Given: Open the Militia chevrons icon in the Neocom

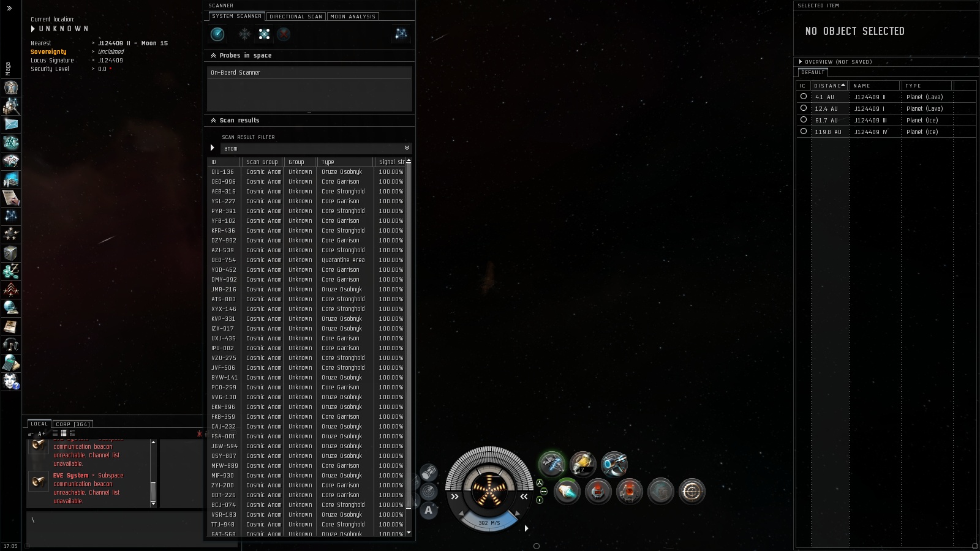Looking at the screenshot, I should tap(11, 290).
